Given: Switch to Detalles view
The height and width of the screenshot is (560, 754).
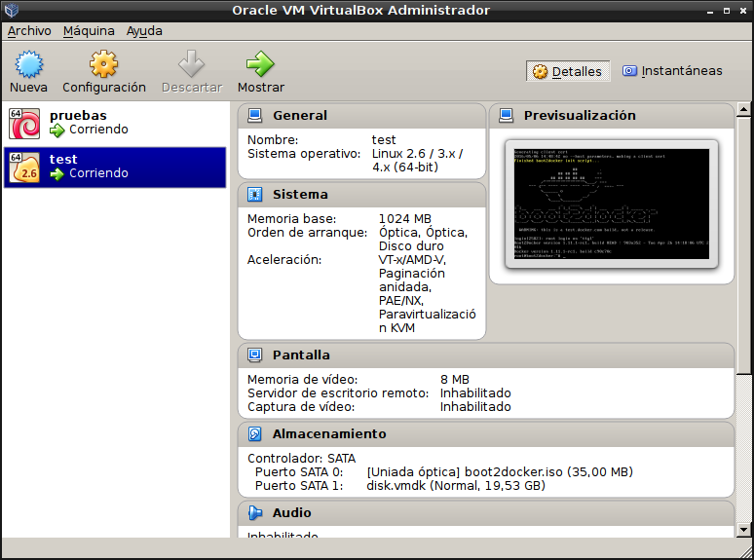Looking at the screenshot, I should [569, 71].
